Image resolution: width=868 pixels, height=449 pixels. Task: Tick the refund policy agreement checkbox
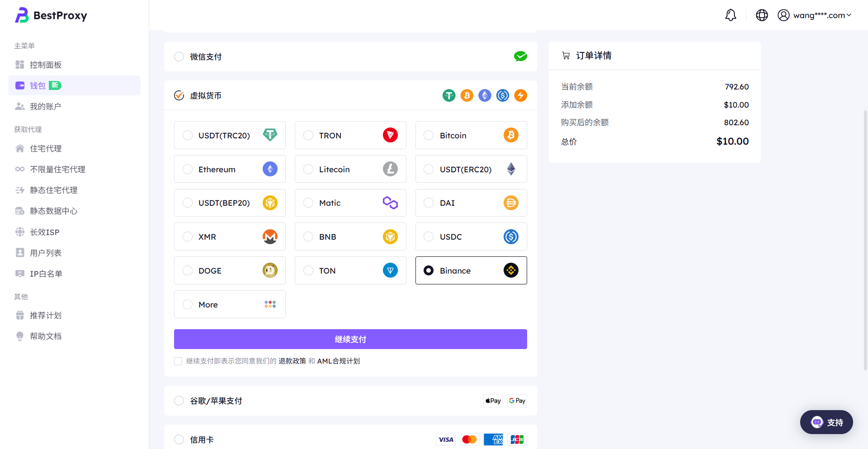[178, 361]
